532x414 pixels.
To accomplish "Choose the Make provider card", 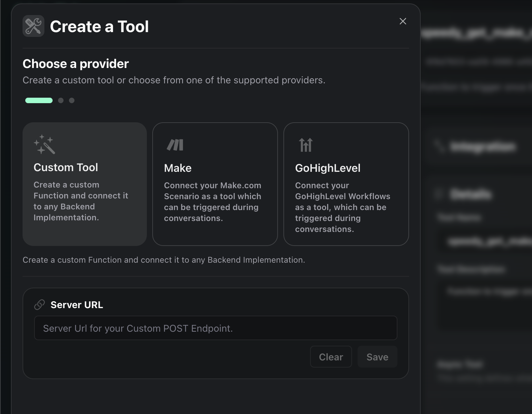I will point(215,184).
